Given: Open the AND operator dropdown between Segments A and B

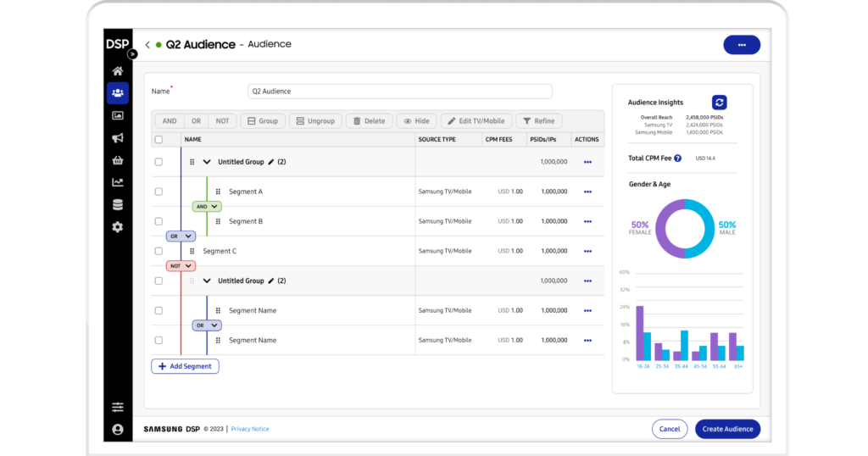Looking at the screenshot, I should point(207,206).
